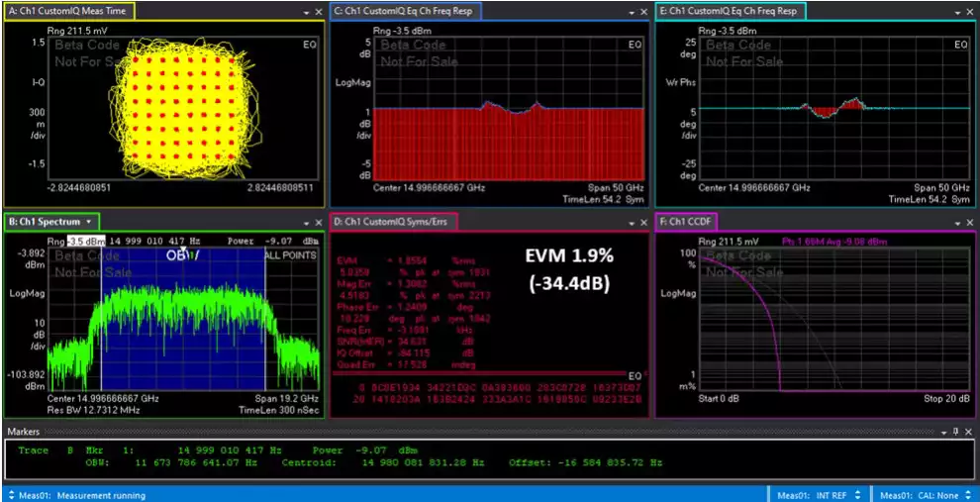The height and width of the screenshot is (502, 980).
Task: Click Rng -3.5 dBm in trace E
Action: [728, 30]
